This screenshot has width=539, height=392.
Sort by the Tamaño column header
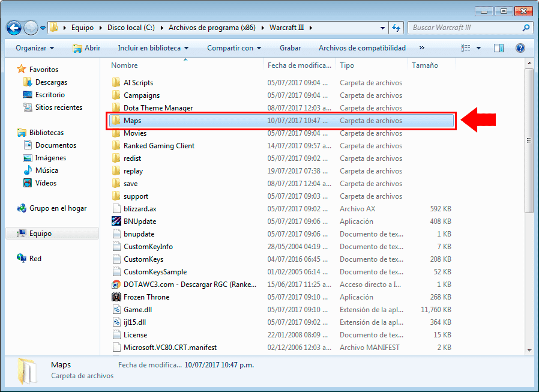(x=432, y=65)
